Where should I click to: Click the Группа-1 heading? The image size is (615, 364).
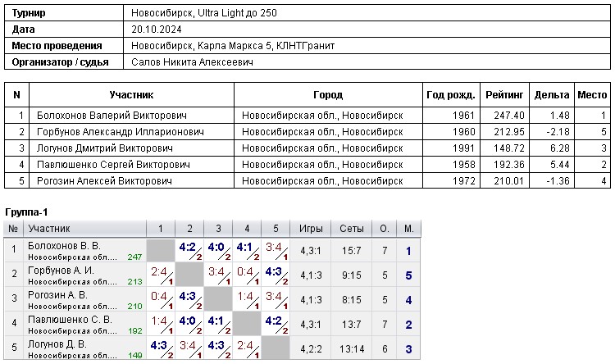[x=27, y=212]
